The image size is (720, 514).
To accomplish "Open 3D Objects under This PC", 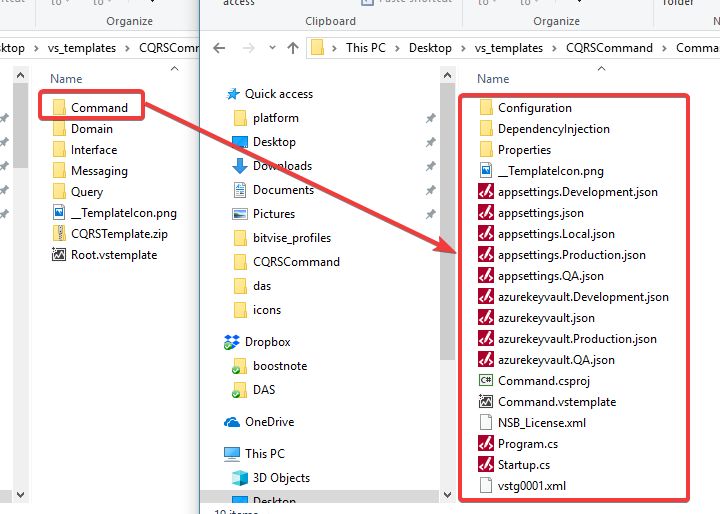I will coord(271,478).
